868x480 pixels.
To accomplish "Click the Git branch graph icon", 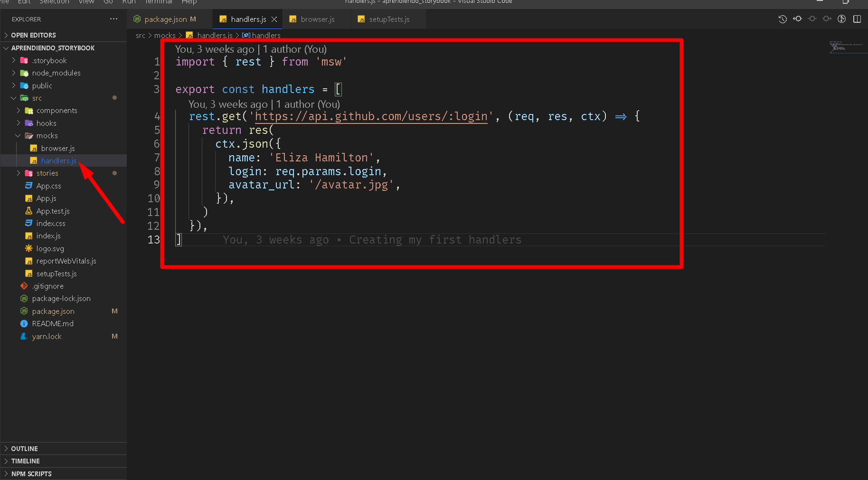I will point(841,19).
